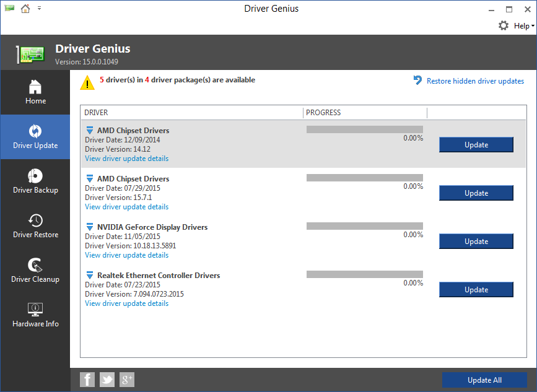Click the 'Version: 15.0.0.1049' text in header
Image resolution: width=537 pixels, height=392 pixels.
(87, 62)
